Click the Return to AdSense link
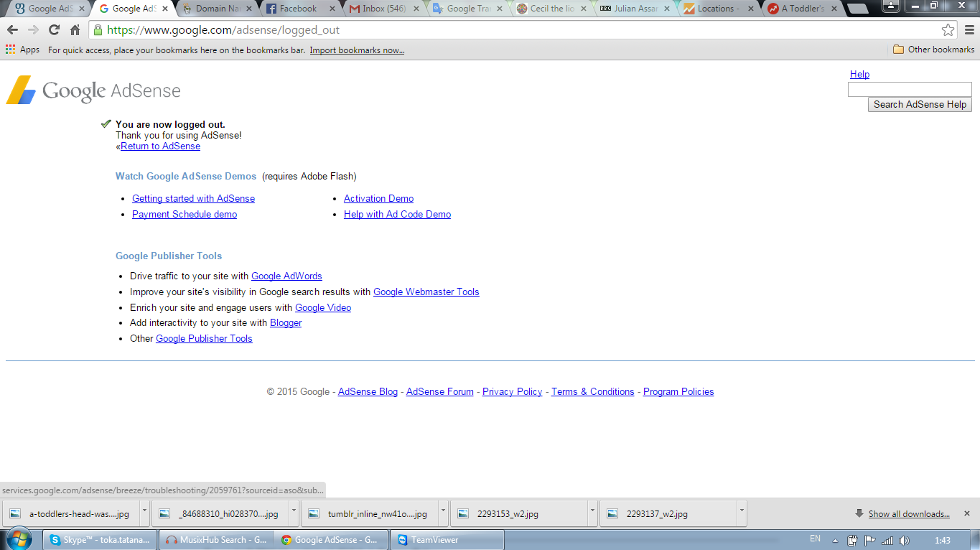Screen dimensions: 980x550 pos(160,146)
